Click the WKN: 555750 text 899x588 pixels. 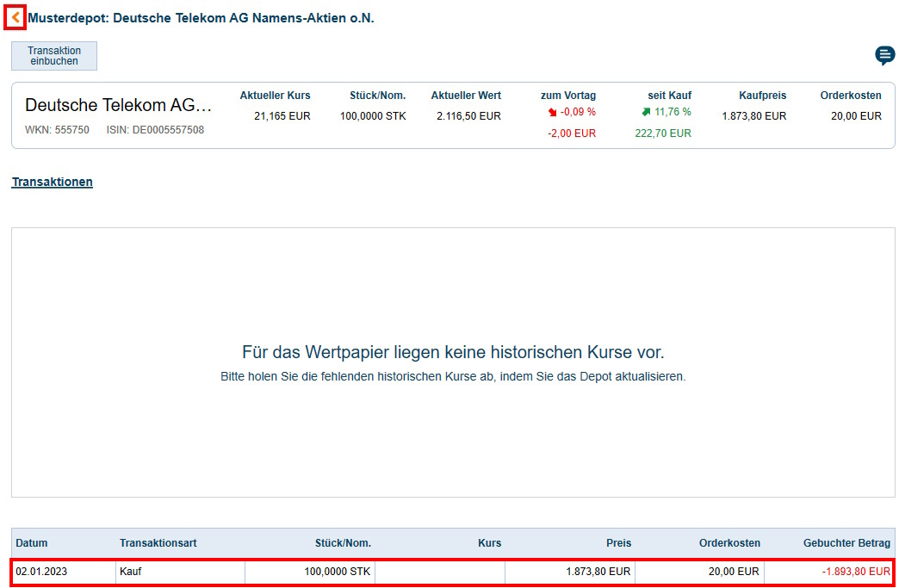pyautogui.click(x=57, y=130)
